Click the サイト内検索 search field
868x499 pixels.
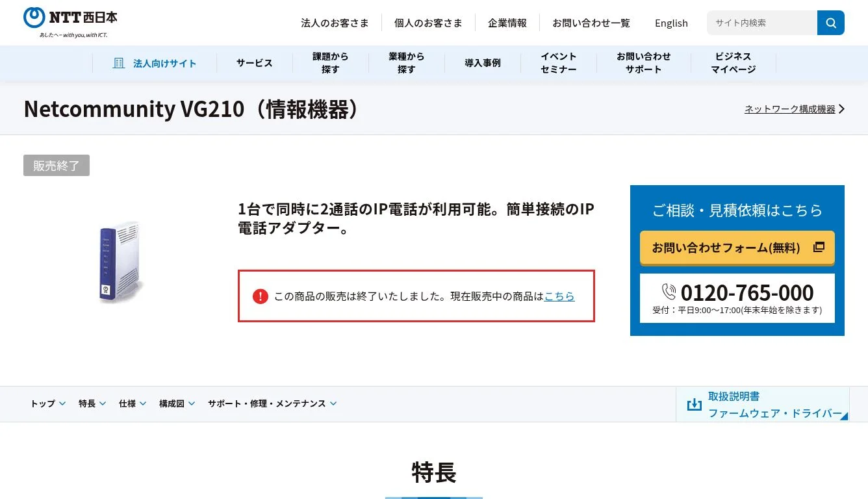point(762,23)
